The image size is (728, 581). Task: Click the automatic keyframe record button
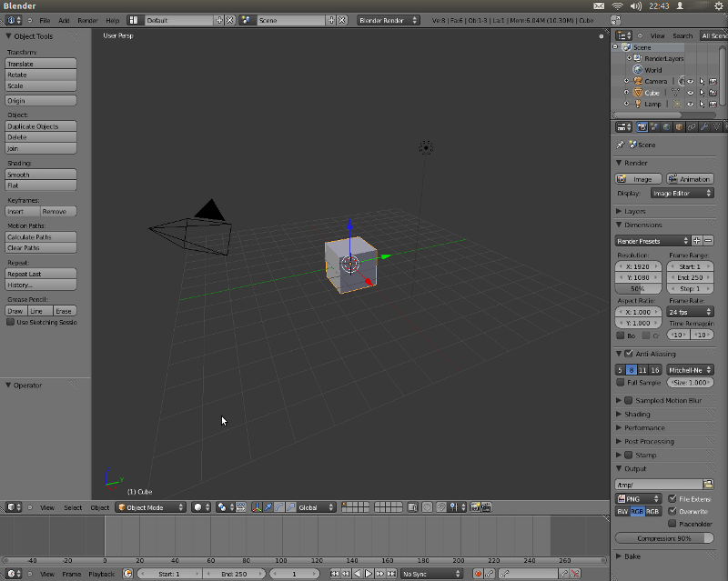478,574
